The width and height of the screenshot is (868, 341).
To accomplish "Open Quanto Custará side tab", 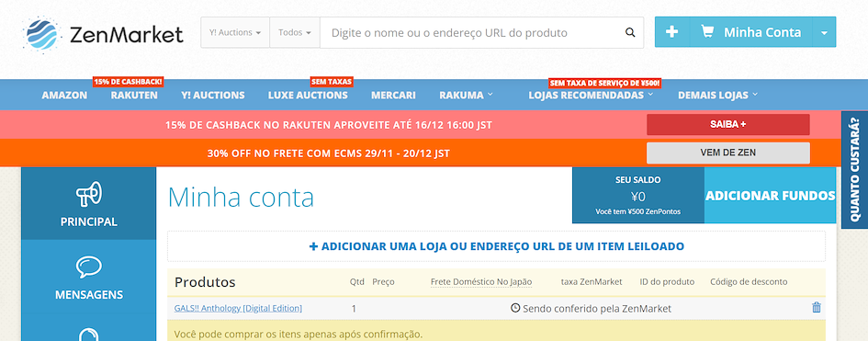I will point(855,169).
